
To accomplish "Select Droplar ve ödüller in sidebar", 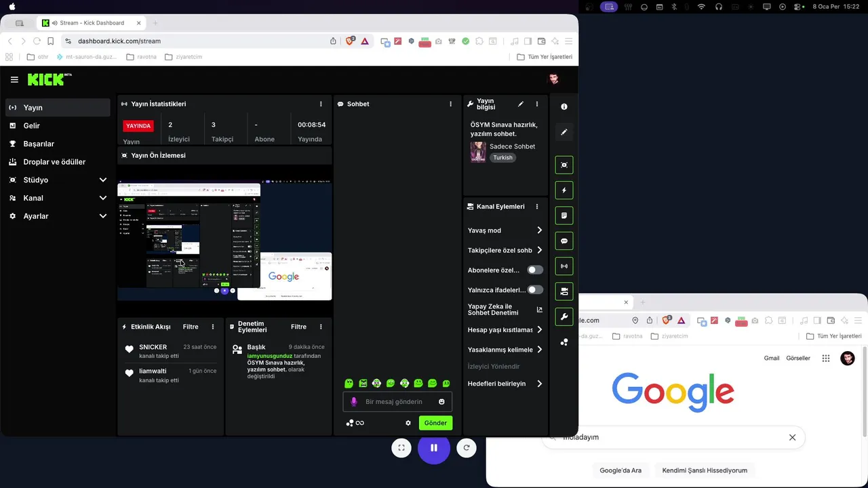I will tap(58, 162).
